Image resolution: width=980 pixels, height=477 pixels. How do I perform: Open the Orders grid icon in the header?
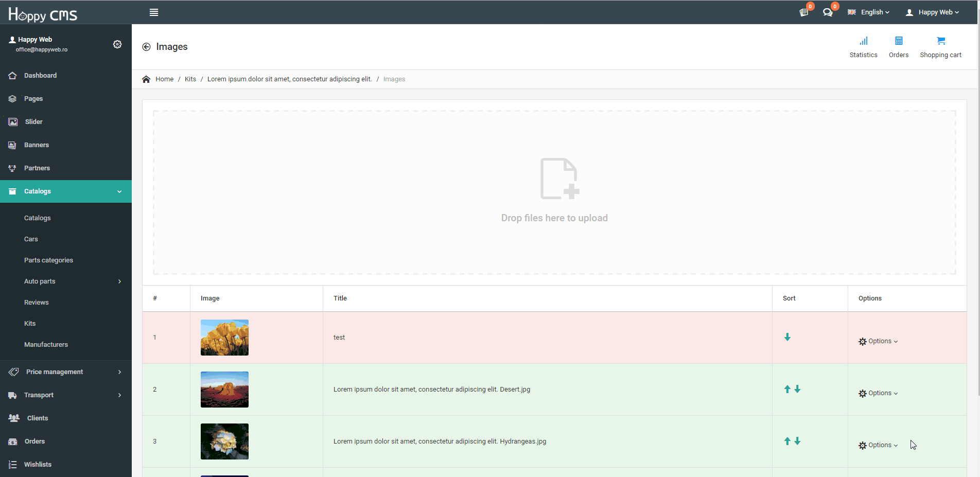(x=899, y=41)
